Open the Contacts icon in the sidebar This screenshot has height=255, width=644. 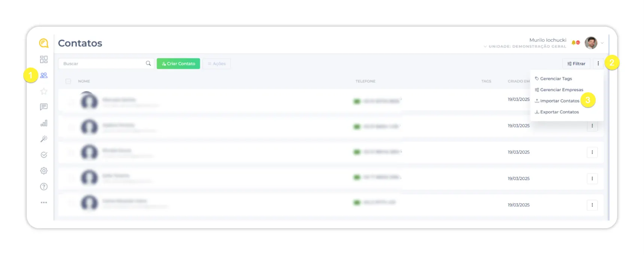44,75
